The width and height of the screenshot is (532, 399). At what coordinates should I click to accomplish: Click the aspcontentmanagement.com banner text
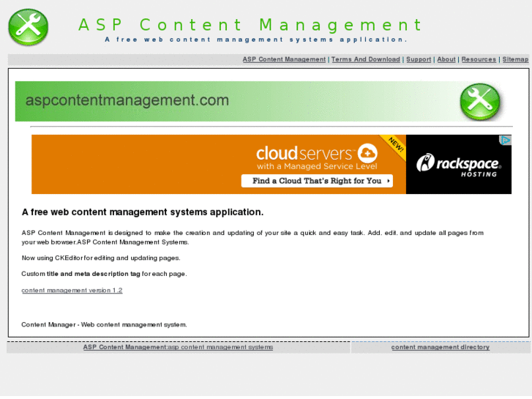pos(127,100)
